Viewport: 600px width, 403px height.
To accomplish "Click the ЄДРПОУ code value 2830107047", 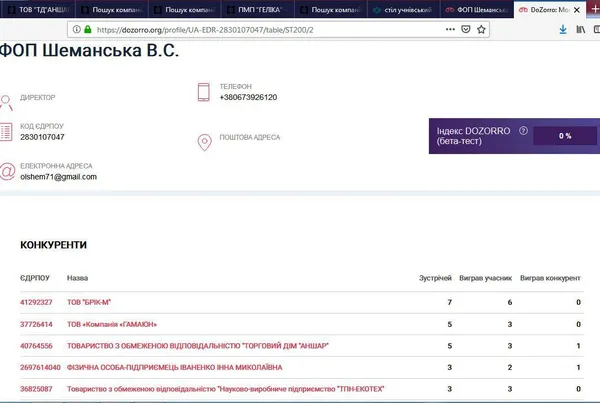I will [x=42, y=137].
